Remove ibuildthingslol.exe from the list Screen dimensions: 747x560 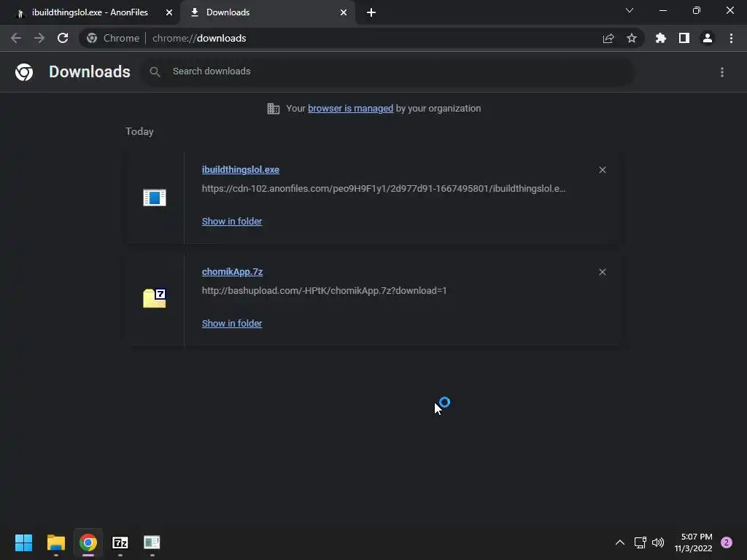pyautogui.click(x=603, y=170)
